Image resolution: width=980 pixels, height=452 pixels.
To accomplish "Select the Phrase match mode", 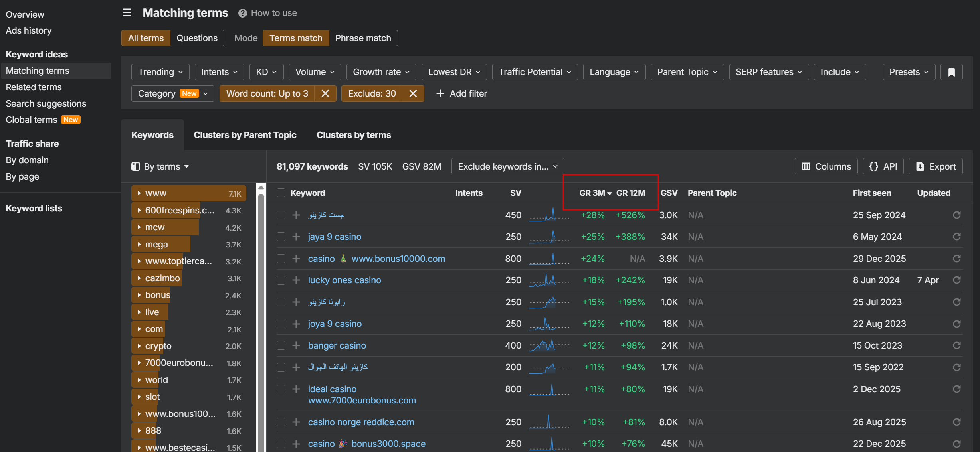I will [363, 38].
